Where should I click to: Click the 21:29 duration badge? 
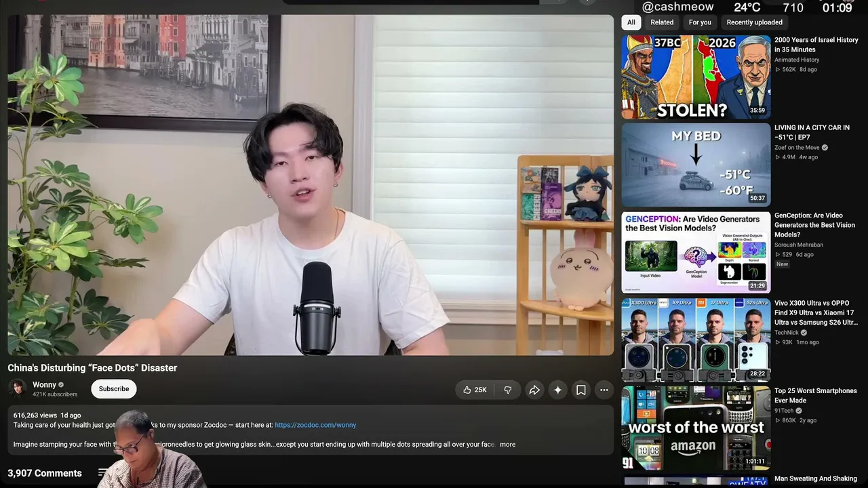pyautogui.click(x=757, y=286)
